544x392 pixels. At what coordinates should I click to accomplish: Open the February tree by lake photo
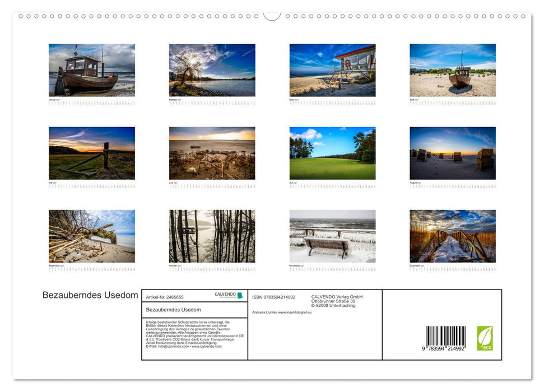(x=212, y=70)
